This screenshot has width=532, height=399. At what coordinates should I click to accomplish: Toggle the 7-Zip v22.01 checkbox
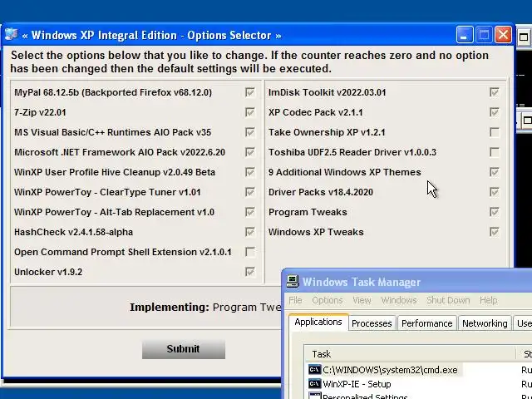click(250, 112)
